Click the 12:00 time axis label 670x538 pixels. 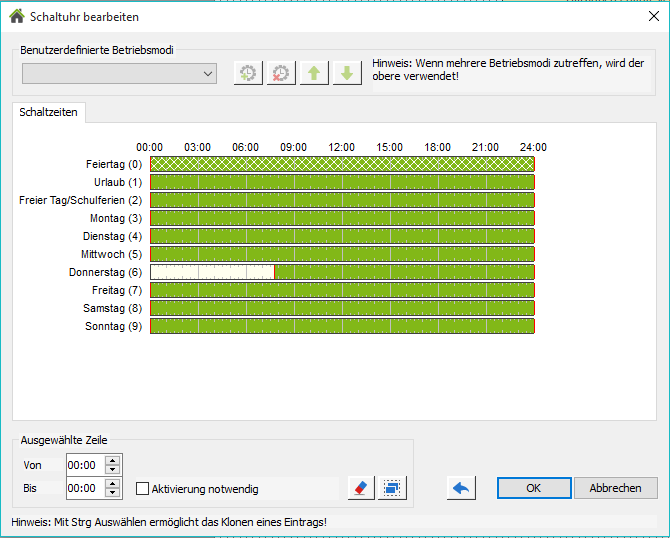pos(341,147)
